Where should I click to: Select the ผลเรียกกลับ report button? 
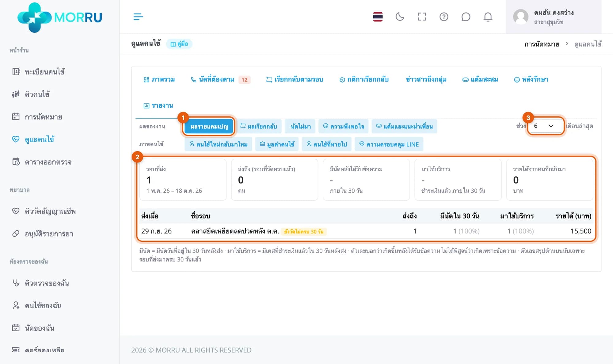tap(259, 126)
